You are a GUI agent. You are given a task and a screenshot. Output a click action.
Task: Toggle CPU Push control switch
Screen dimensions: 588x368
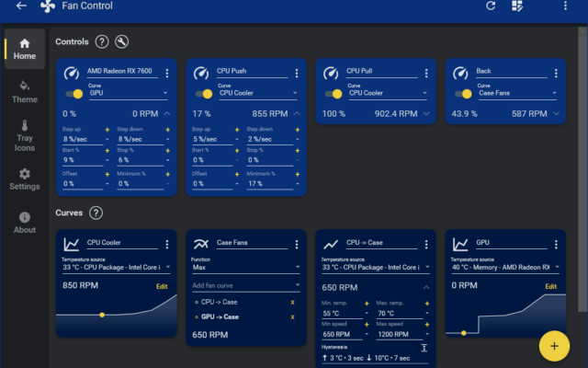click(204, 94)
